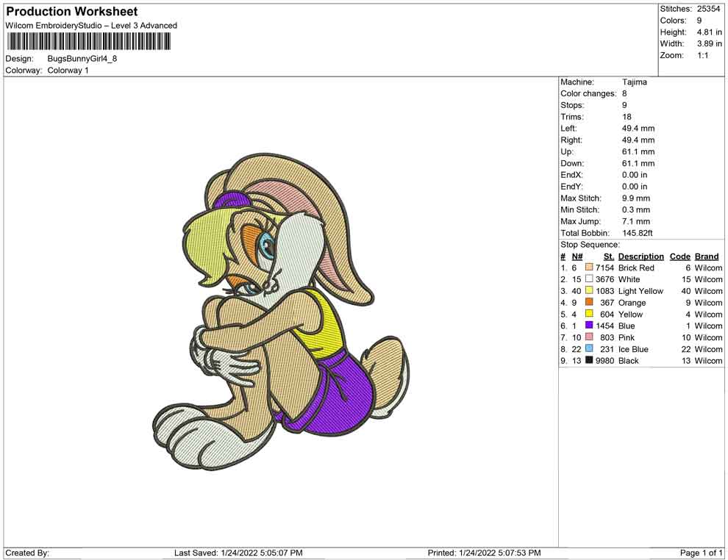Click the Max Jump value 7.1 mm
Screen dimensions: 728x560
tap(636, 221)
